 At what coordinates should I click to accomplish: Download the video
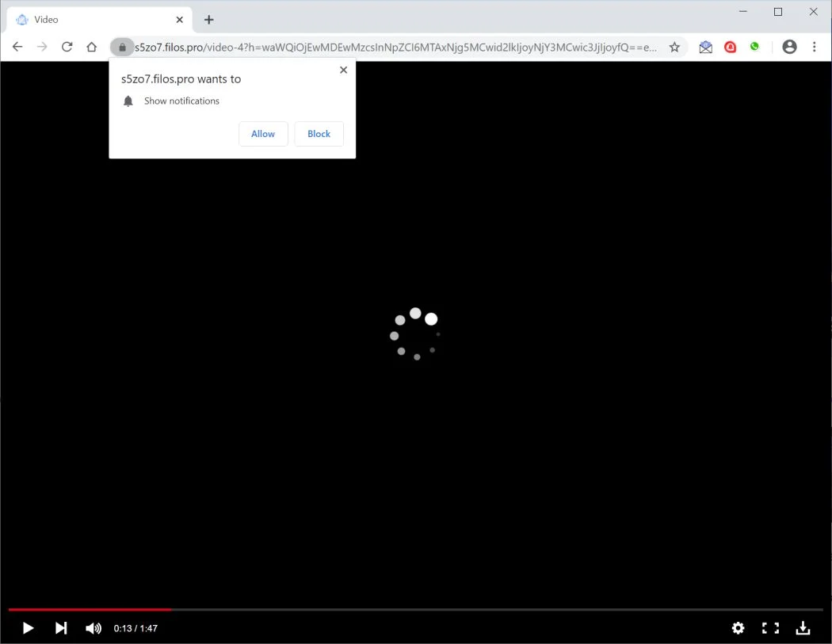pos(803,628)
